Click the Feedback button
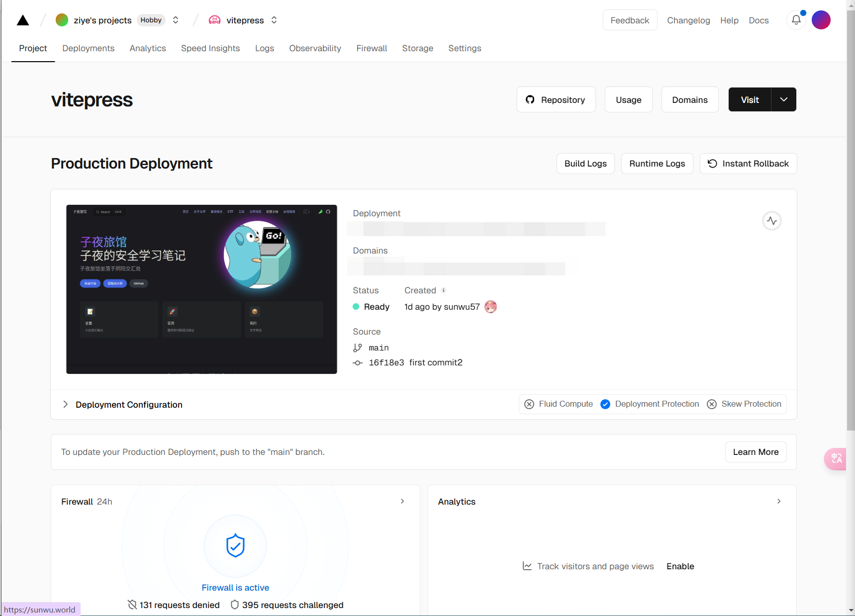 630,20
